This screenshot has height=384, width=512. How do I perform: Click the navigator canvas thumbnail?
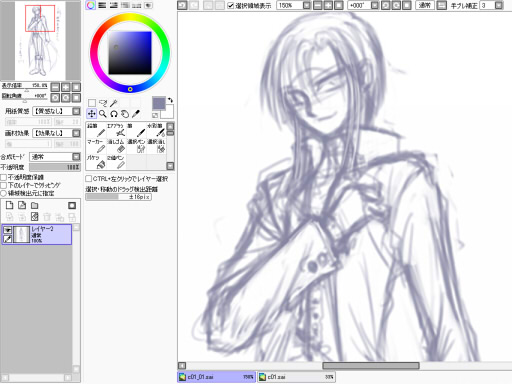[x=40, y=40]
